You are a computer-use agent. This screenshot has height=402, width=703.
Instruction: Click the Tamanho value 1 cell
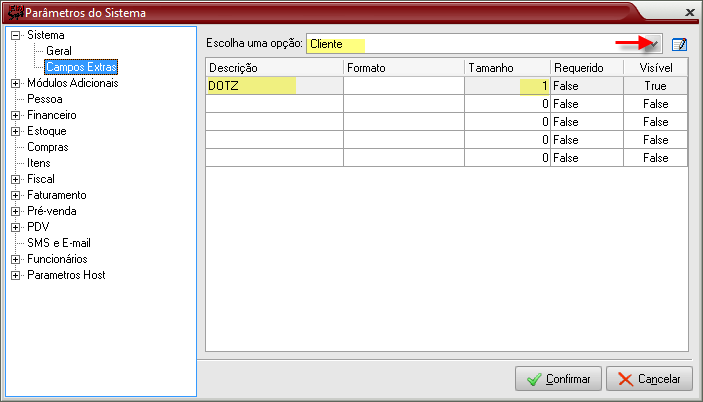508,86
